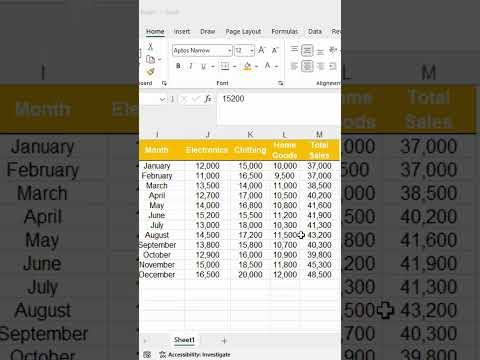Image resolution: width=480 pixels, height=360 pixels.
Task: Select the November Clothing cell 18,500
Action: coord(250,265)
